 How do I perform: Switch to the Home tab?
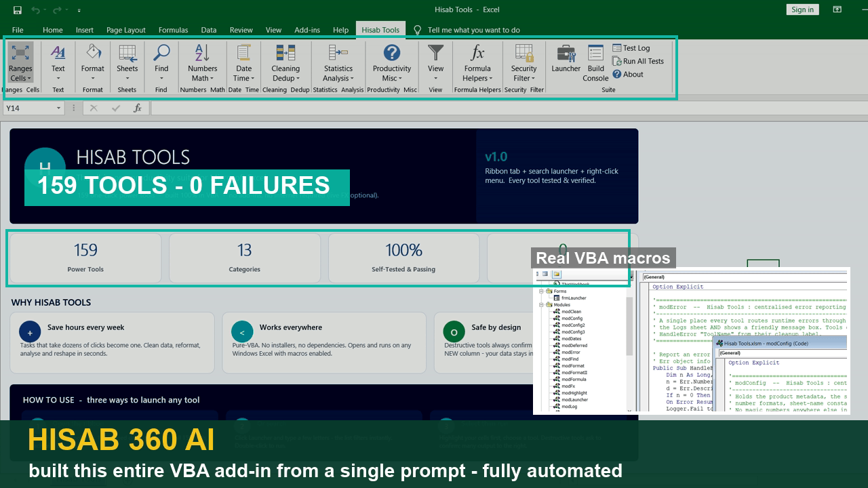pos(52,30)
